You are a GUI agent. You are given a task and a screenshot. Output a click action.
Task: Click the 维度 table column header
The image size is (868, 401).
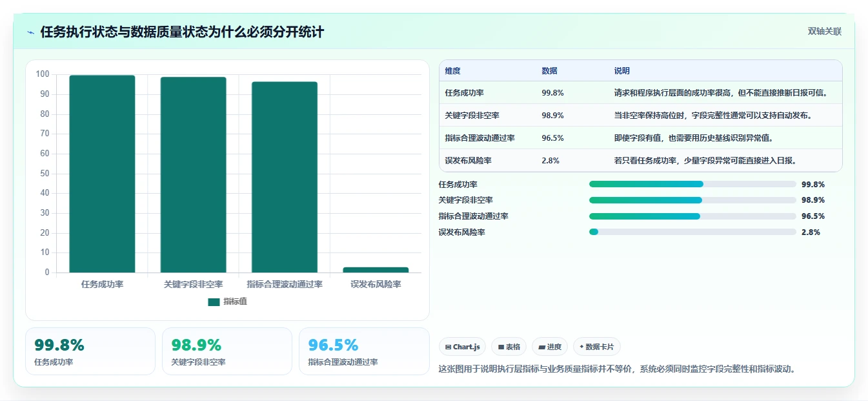tap(453, 71)
